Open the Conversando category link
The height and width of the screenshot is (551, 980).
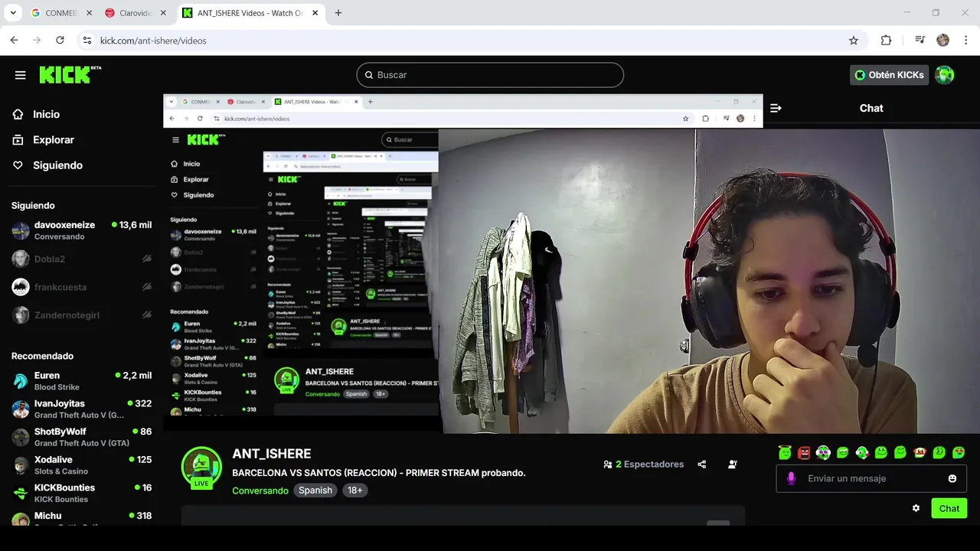click(260, 491)
